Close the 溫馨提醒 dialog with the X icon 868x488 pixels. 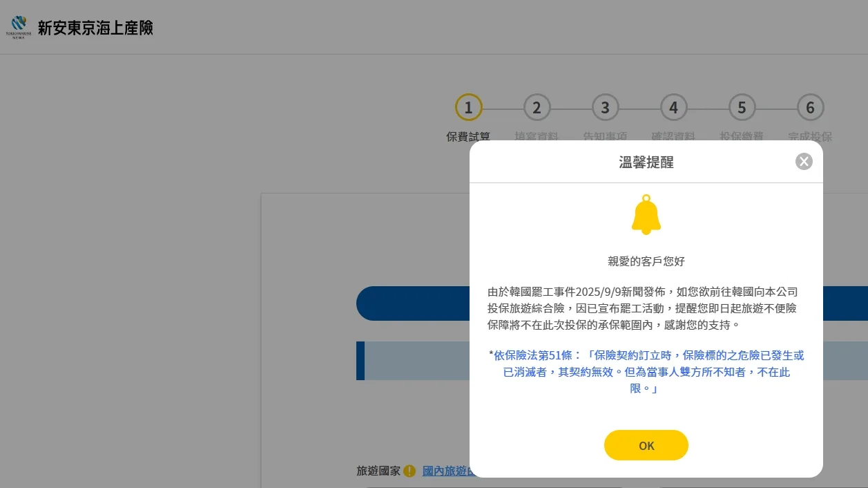[x=804, y=162]
